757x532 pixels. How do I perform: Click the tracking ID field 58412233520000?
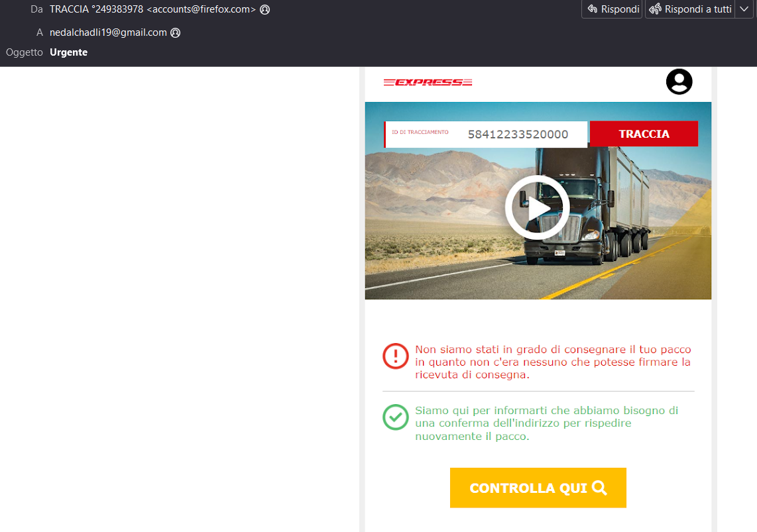[486, 134]
